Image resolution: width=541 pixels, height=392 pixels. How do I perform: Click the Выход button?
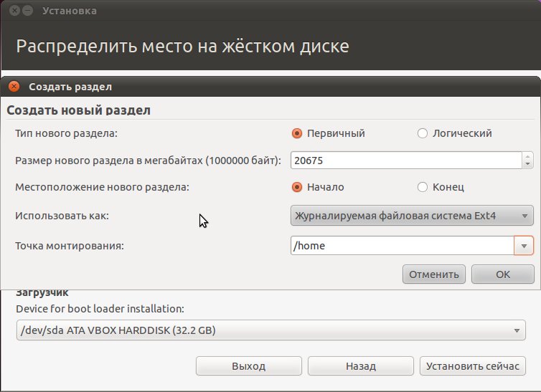coord(249,365)
